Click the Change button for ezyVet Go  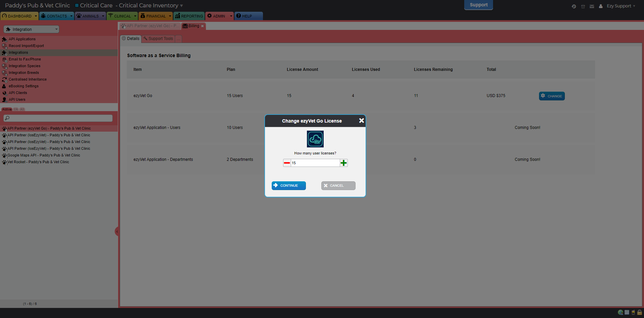click(x=552, y=96)
